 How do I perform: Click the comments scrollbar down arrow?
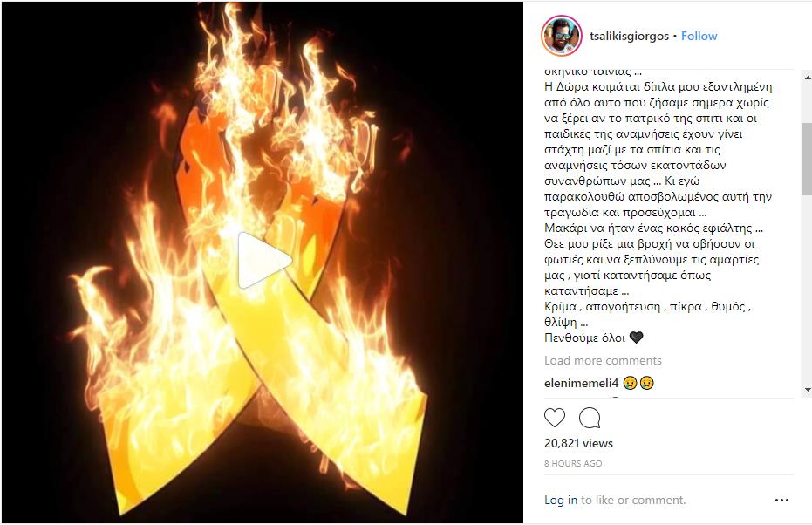(808, 390)
